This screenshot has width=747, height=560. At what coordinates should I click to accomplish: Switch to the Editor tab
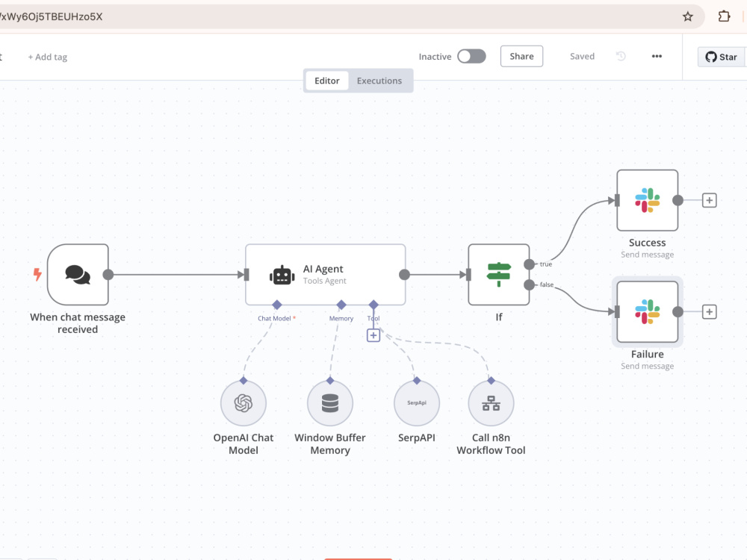coord(327,81)
